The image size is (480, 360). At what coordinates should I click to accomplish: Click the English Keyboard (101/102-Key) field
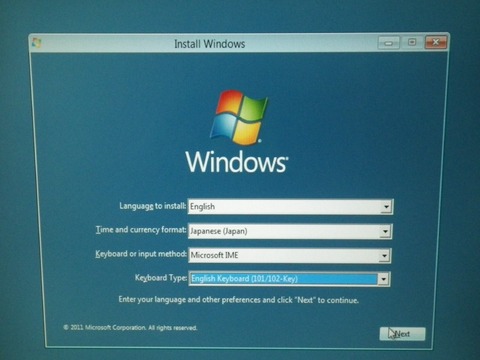coord(289,279)
